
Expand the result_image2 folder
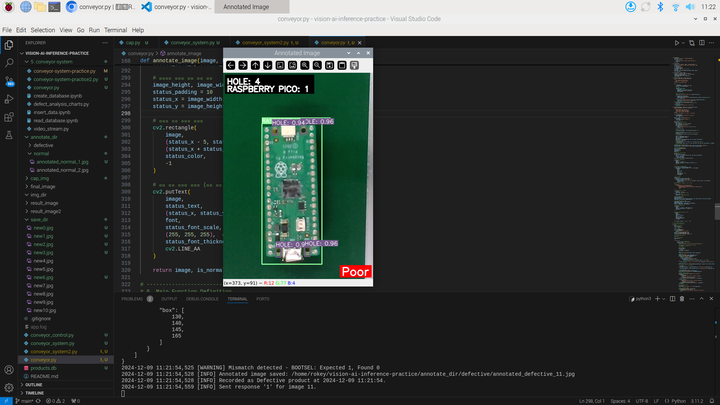pyautogui.click(x=45, y=211)
